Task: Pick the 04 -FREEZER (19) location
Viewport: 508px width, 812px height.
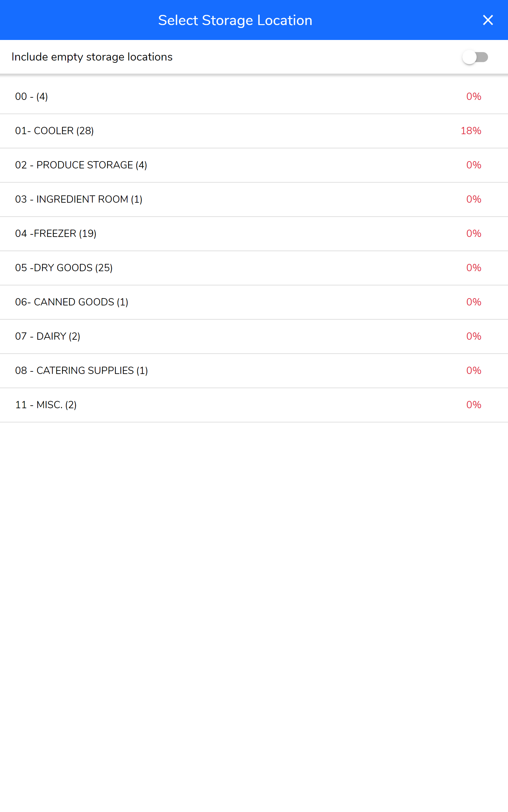Action: 56,233
